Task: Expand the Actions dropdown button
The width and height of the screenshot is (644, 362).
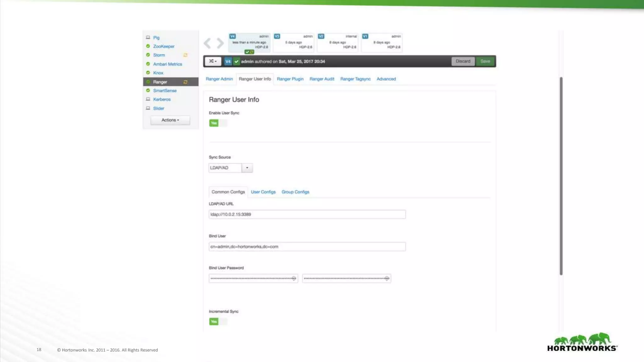Action: (170, 120)
